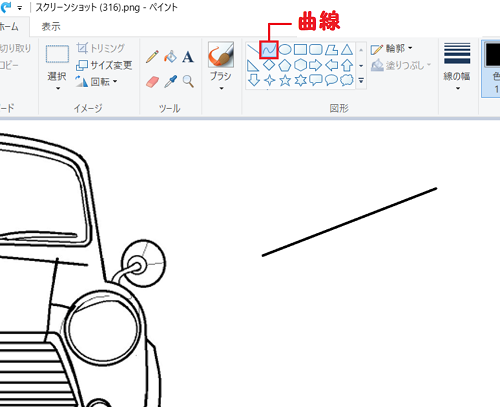Open Quick Access Toolbar customize arrow
Screen dimensions: 500x407
tap(20, 8)
